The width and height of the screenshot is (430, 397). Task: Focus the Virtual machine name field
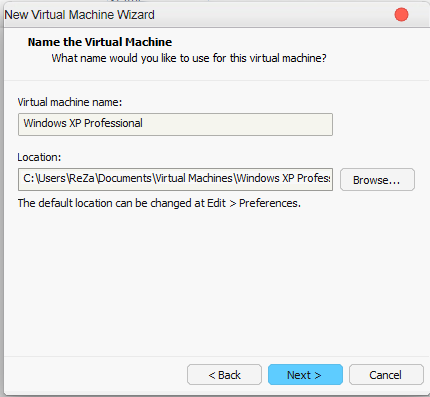175,124
